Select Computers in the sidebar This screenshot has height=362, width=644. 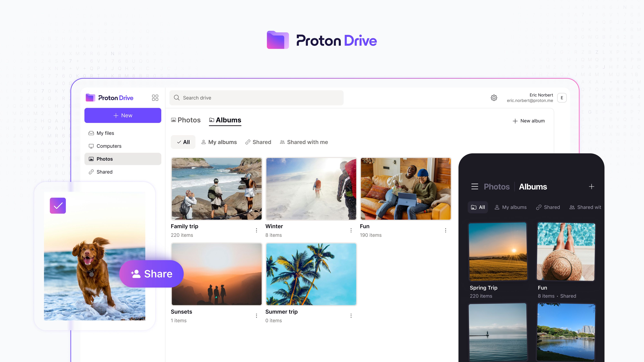tap(109, 146)
